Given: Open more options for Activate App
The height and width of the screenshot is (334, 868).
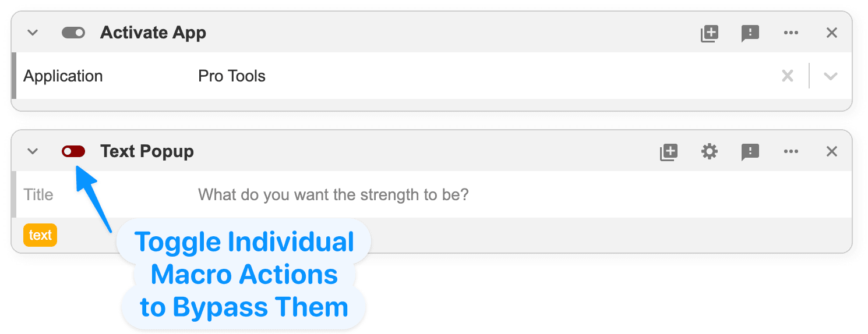Looking at the screenshot, I should (791, 33).
